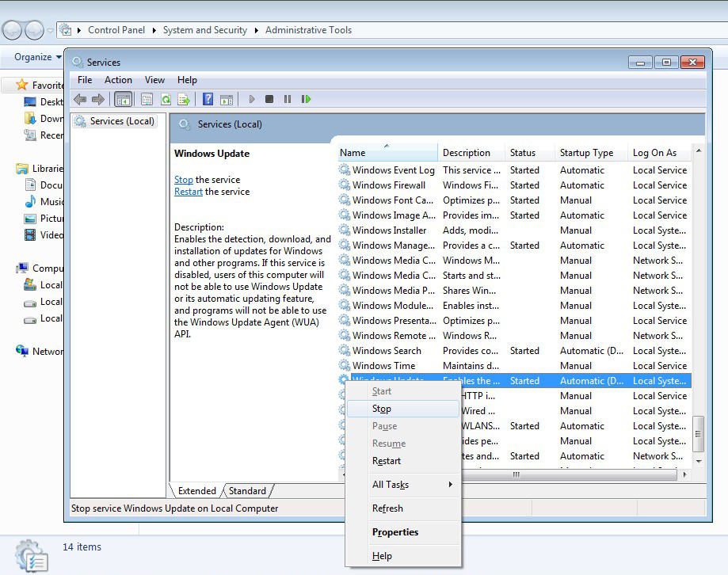Select the Windows Remote ... service row

(x=514, y=335)
